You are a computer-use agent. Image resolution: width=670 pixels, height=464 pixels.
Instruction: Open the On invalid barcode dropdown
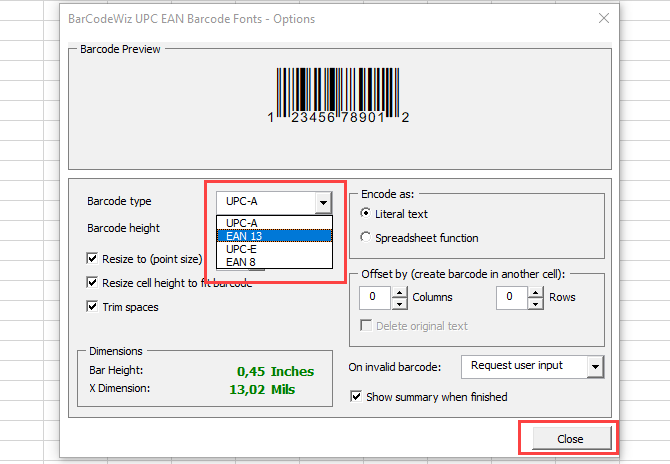[x=596, y=367]
